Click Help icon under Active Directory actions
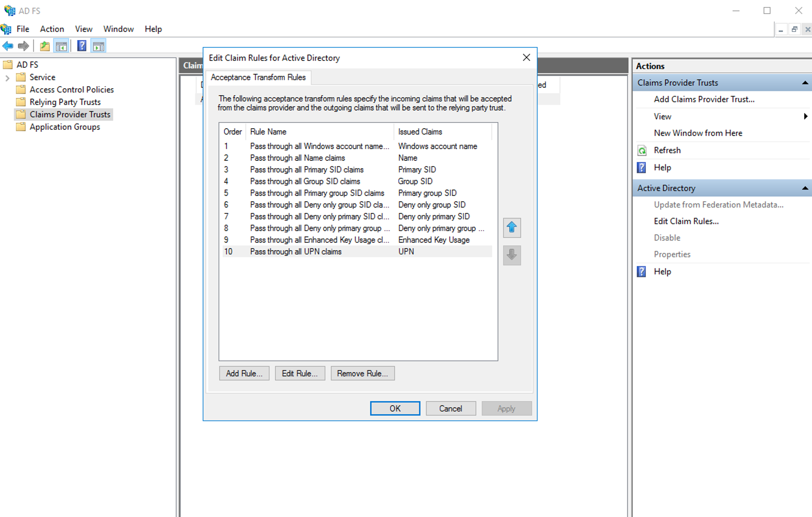This screenshot has height=517, width=812. pyautogui.click(x=641, y=272)
